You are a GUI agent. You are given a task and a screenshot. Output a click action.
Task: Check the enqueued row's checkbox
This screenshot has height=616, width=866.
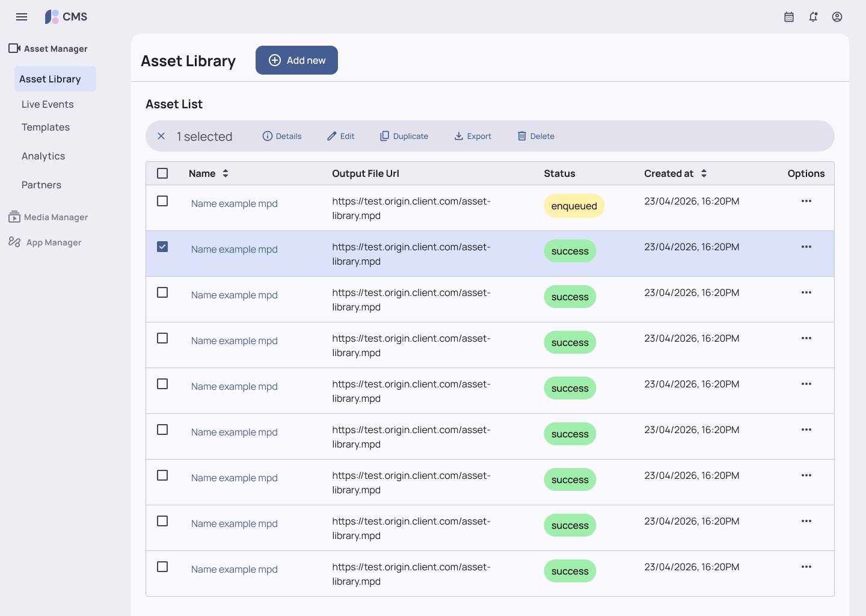click(162, 201)
